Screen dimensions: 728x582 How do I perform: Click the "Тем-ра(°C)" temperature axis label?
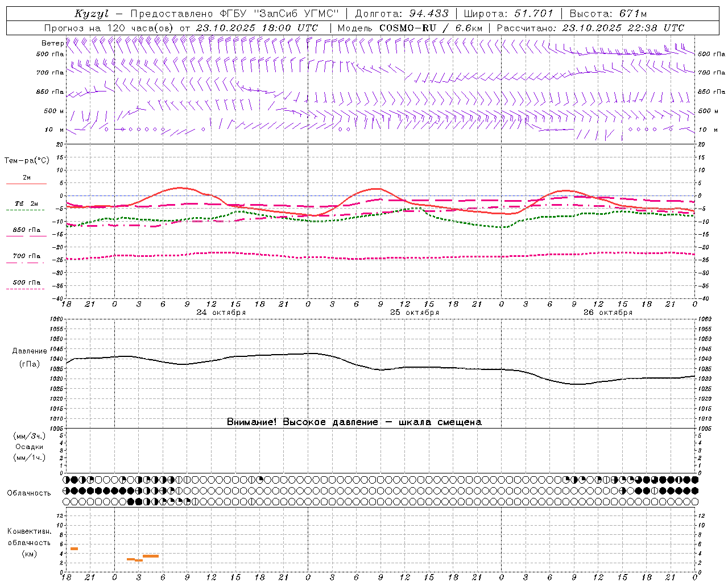pos(27,161)
